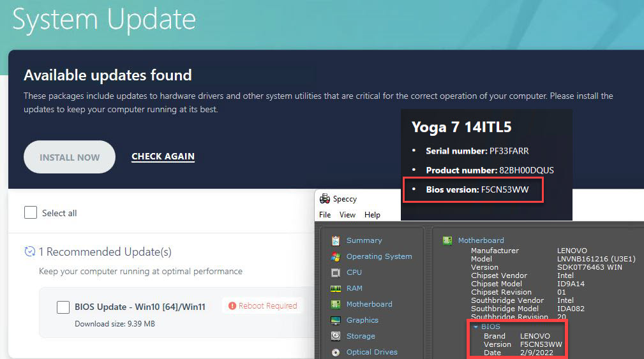Click Product number 82BH00DQUS text
Viewport: 644px width, 359px height.
pyautogui.click(x=490, y=170)
